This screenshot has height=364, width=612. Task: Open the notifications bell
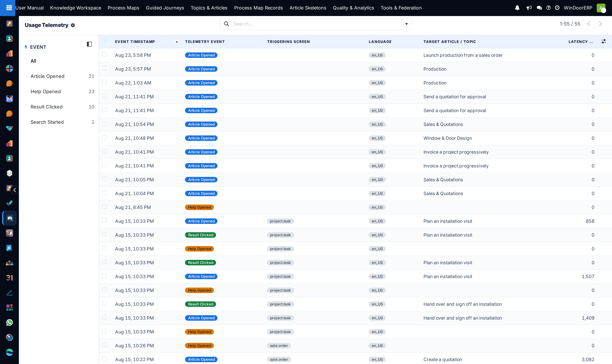tap(517, 8)
